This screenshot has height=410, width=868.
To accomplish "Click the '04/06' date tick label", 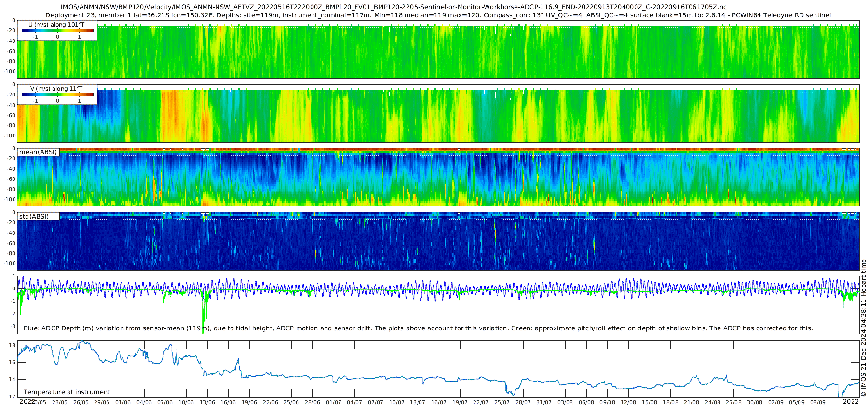I will (144, 402).
